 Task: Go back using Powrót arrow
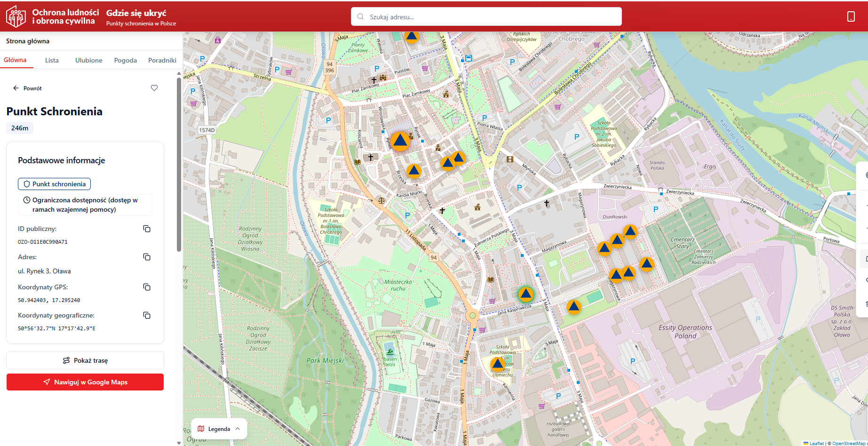pos(27,88)
